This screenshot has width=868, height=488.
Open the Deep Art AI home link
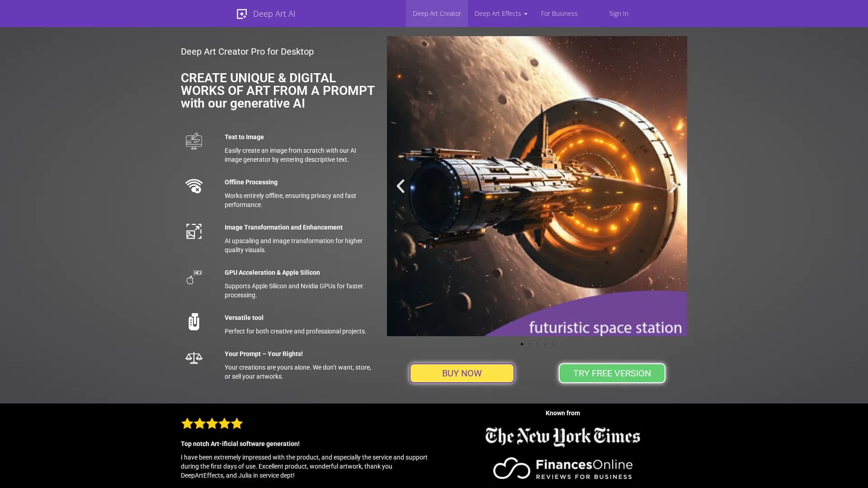(x=266, y=14)
